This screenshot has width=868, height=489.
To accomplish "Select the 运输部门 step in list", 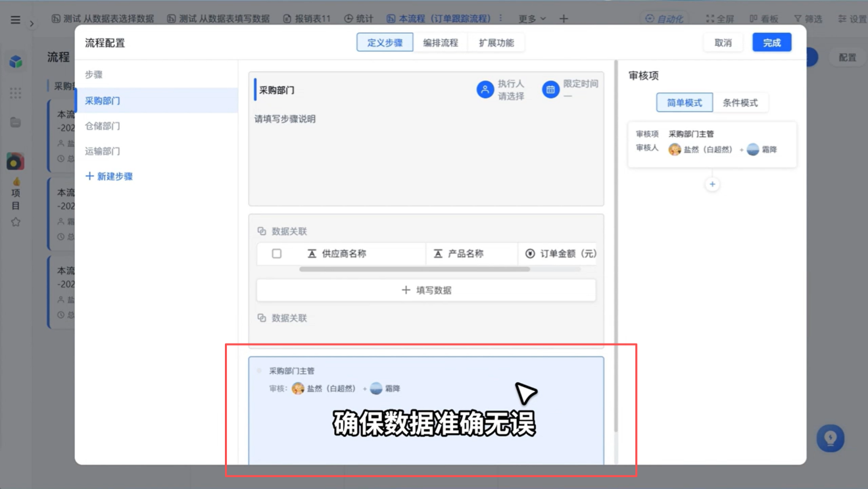I will (x=157, y=151).
